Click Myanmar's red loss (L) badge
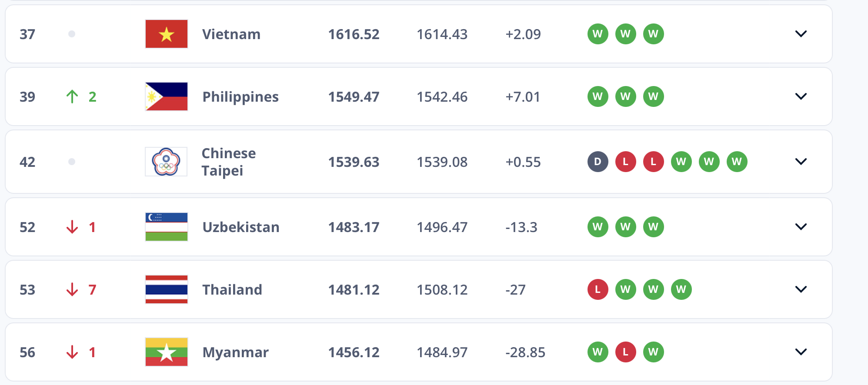Image resolution: width=868 pixels, height=385 pixels. tap(625, 352)
